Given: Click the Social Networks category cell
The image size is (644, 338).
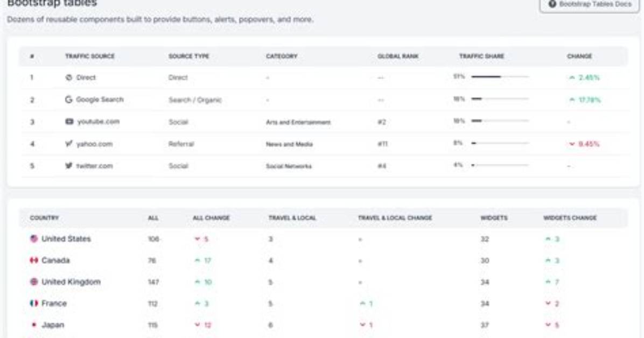Looking at the screenshot, I should (x=289, y=166).
